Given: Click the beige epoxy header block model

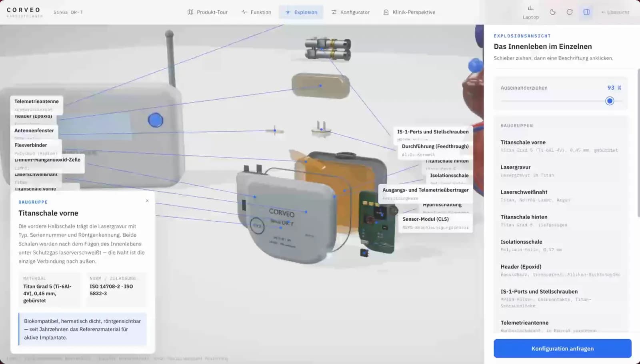Looking at the screenshot, I should pyautogui.click(x=321, y=86).
